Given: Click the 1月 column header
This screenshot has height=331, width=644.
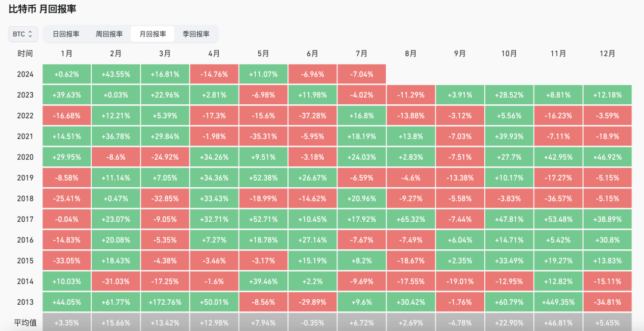Looking at the screenshot, I should click(67, 54).
